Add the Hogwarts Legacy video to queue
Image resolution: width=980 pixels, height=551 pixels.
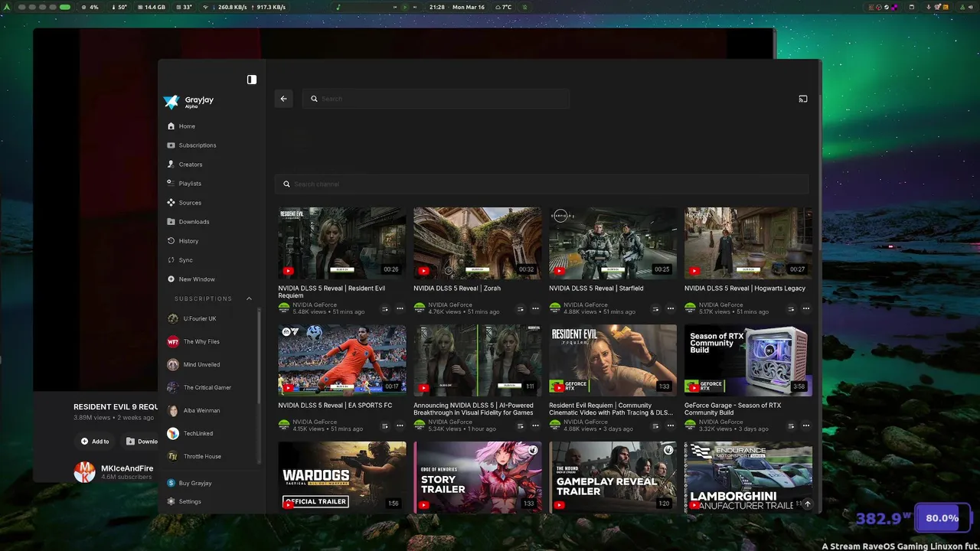tap(791, 308)
